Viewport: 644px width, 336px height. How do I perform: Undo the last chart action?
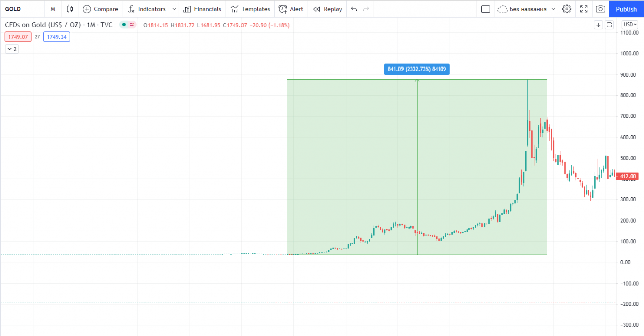tap(354, 9)
